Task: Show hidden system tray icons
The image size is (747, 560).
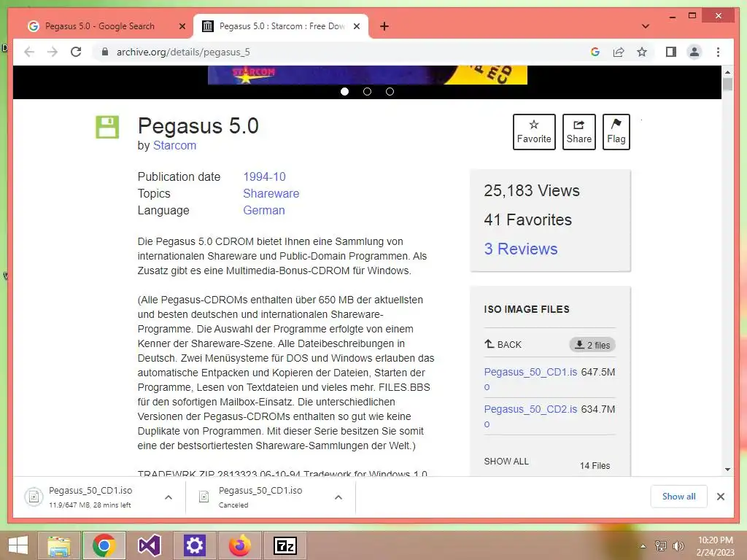Action: coord(643,545)
